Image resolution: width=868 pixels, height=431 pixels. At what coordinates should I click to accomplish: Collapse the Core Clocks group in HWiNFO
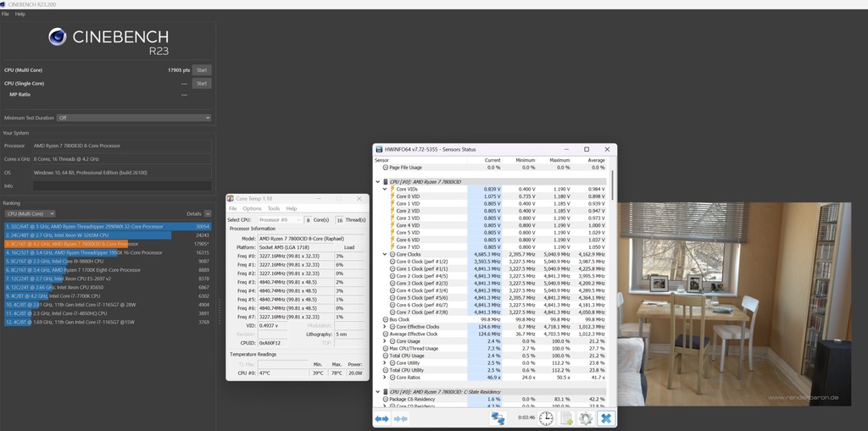pyautogui.click(x=385, y=255)
